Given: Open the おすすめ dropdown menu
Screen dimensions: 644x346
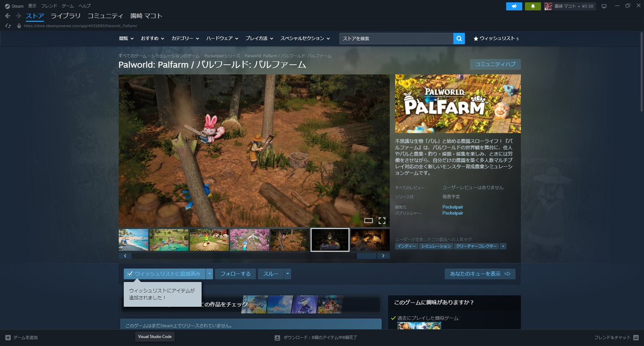Looking at the screenshot, I should (152, 39).
